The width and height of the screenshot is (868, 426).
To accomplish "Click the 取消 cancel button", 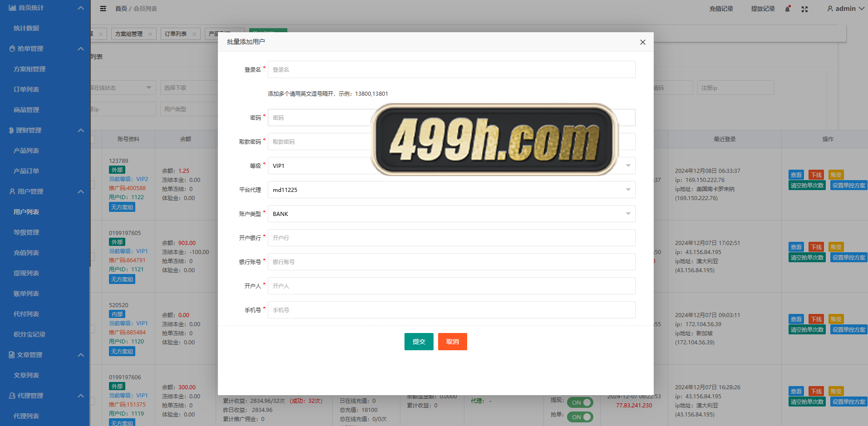I will point(453,342).
